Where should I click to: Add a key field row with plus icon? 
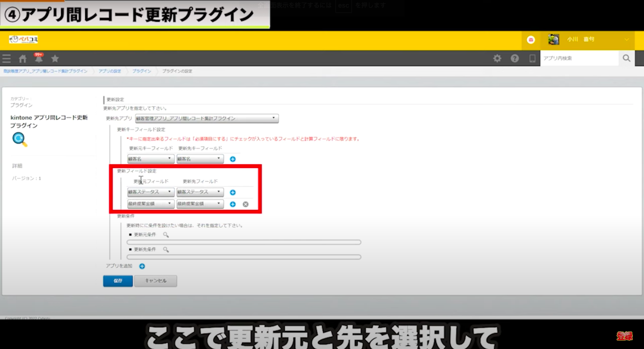pyautogui.click(x=233, y=159)
